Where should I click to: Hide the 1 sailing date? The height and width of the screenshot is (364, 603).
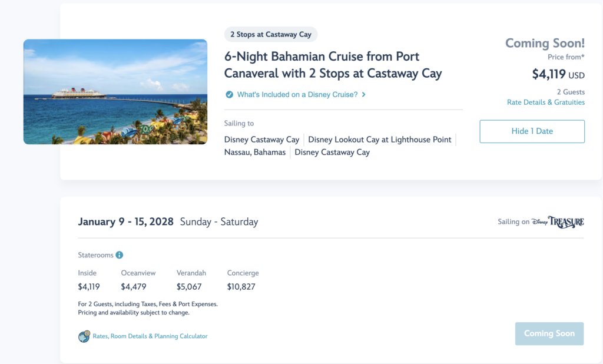532,131
